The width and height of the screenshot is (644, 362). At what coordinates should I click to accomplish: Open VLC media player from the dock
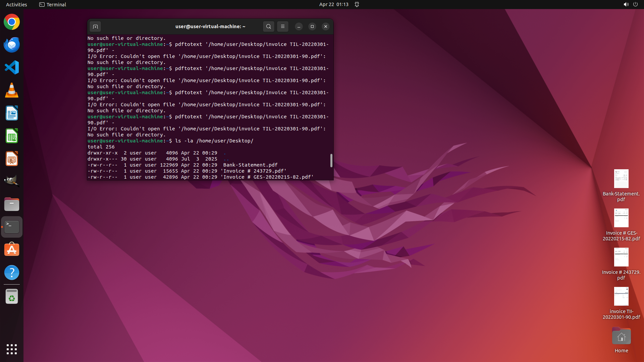12,90
